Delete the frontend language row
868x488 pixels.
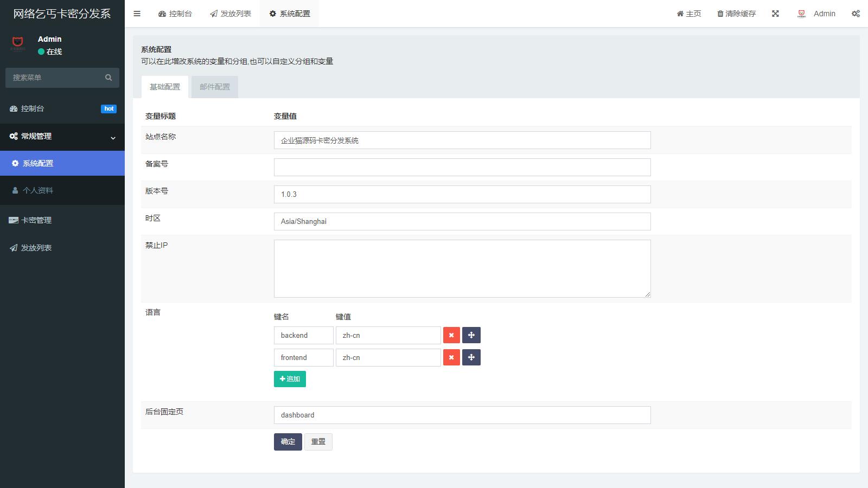tap(451, 357)
